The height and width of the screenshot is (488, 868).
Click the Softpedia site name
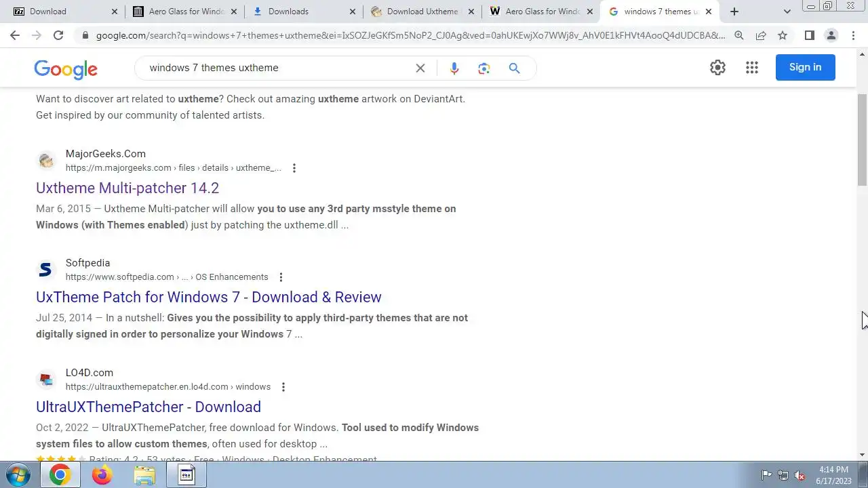click(87, 263)
